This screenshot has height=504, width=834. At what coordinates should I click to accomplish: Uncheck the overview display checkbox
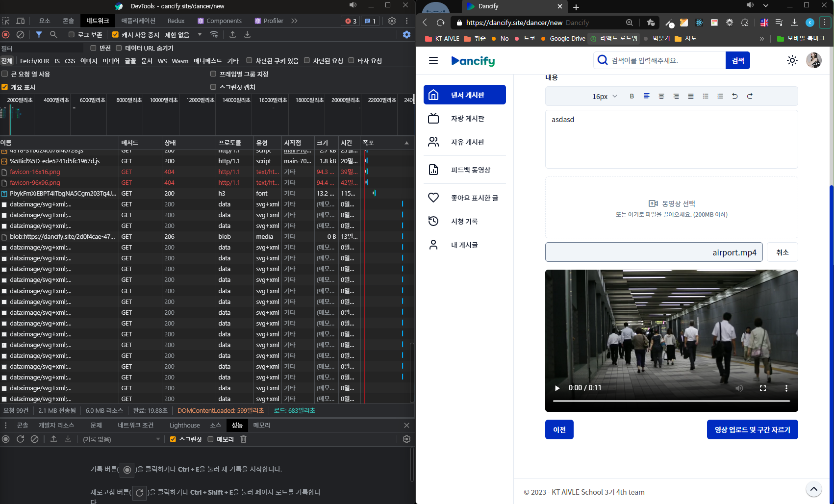(4, 87)
